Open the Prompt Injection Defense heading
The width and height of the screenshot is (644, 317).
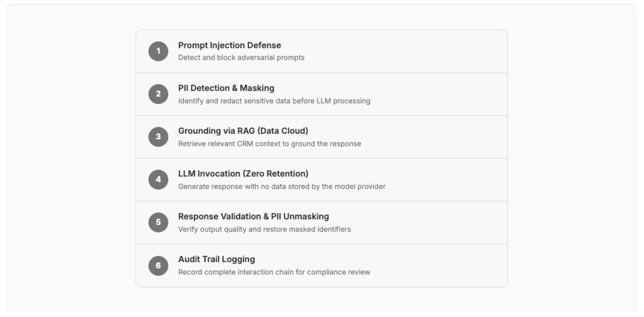tap(230, 45)
